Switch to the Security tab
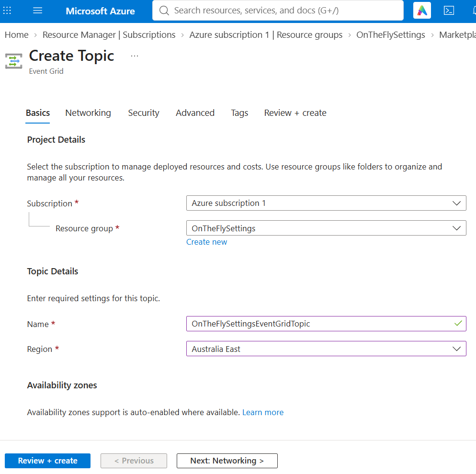 (144, 113)
